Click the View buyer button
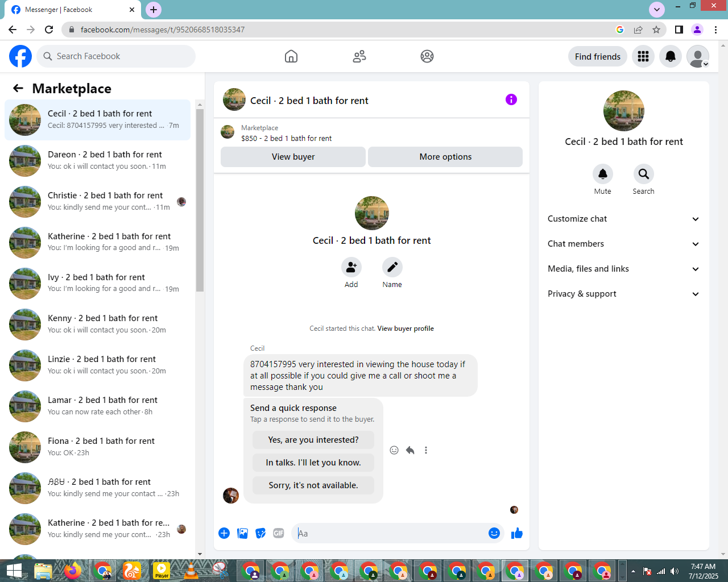This screenshot has width=728, height=582. (293, 157)
